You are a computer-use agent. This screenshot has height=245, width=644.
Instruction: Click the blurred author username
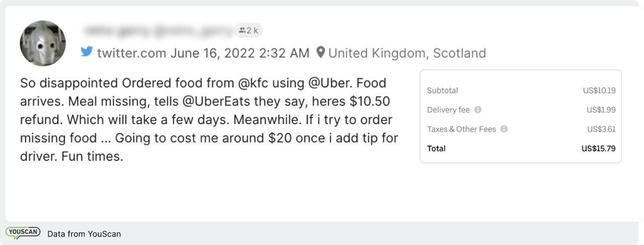pos(158,31)
